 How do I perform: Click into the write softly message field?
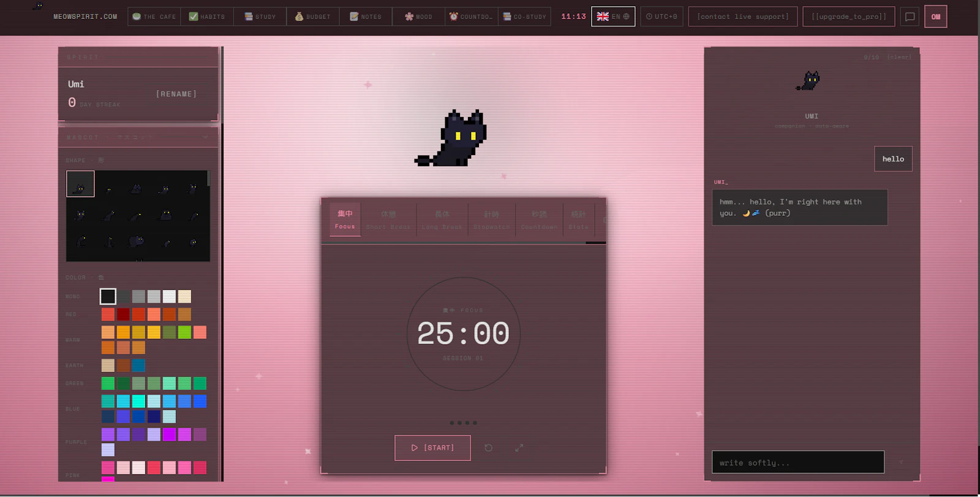point(798,462)
